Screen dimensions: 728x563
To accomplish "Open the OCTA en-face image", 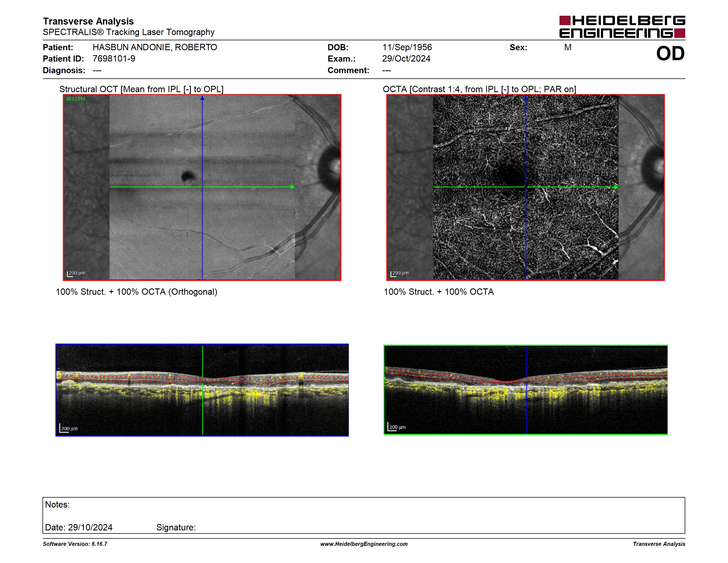I will coord(526,187).
